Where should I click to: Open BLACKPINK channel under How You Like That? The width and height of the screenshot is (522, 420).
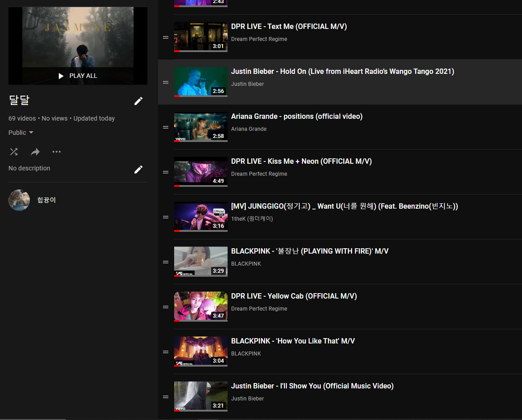pos(246,354)
